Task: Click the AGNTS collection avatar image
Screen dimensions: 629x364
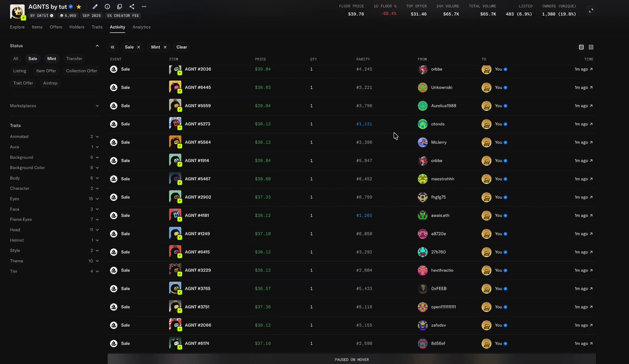Action: pos(17,12)
